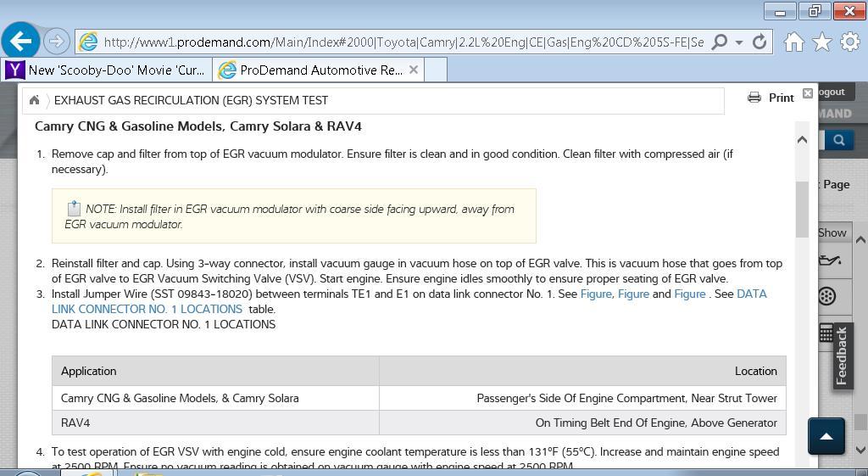Open the second Figure link

click(x=633, y=294)
